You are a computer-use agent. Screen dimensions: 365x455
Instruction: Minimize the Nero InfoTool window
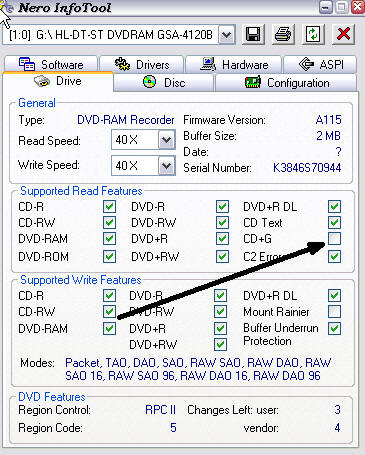(325, 7)
